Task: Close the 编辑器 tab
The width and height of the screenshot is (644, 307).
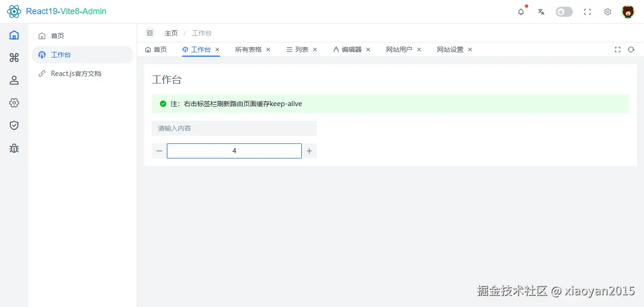Action: (368, 50)
